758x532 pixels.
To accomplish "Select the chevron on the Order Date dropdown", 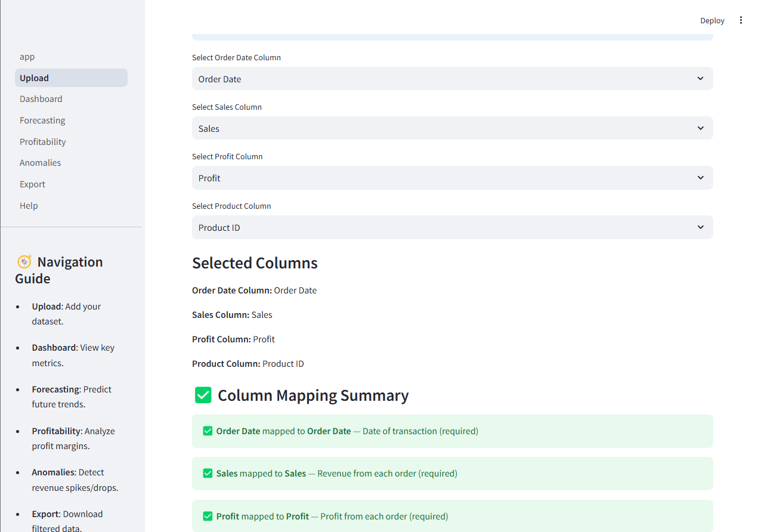I will point(700,78).
